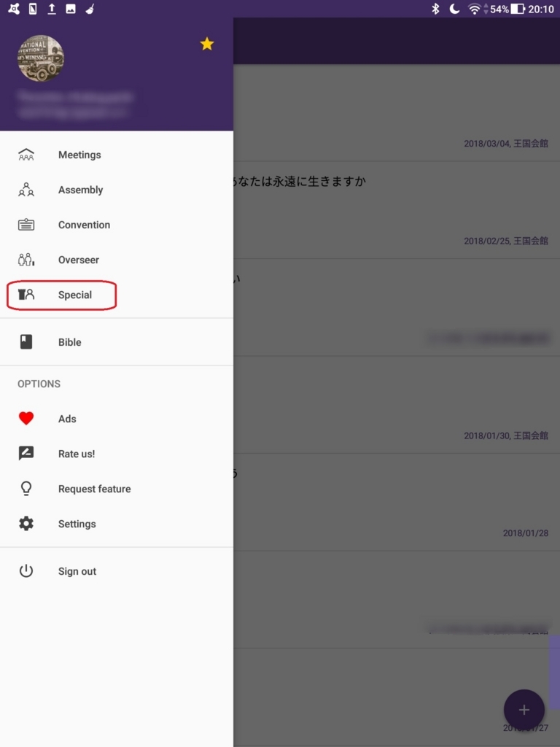The height and width of the screenshot is (747, 560).
Task: Toggle the yellow star in drawer header
Action: click(x=206, y=44)
